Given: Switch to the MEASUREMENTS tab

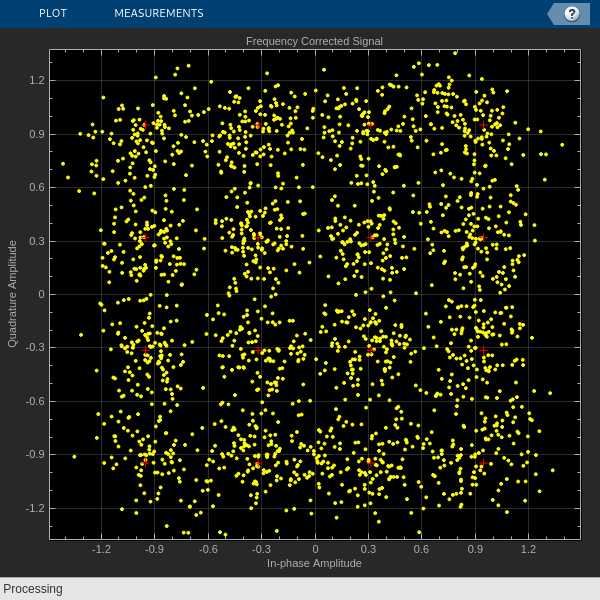Looking at the screenshot, I should (159, 13).
